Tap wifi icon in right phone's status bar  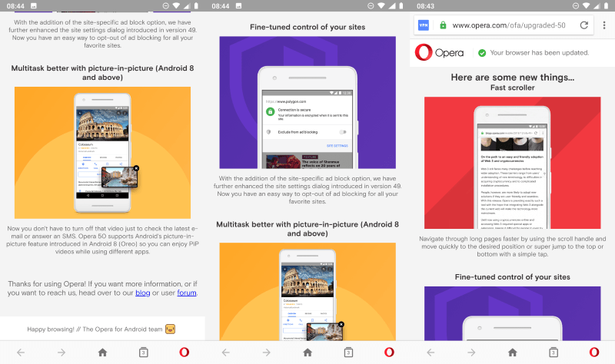[x=586, y=6]
